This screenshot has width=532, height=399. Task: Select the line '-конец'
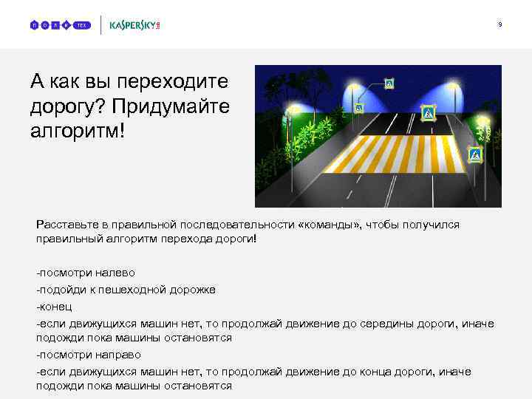click(54, 307)
